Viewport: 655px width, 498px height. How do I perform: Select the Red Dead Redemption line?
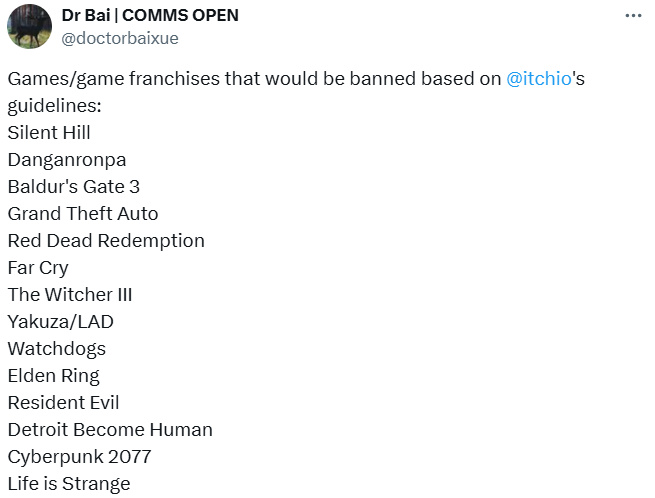106,241
